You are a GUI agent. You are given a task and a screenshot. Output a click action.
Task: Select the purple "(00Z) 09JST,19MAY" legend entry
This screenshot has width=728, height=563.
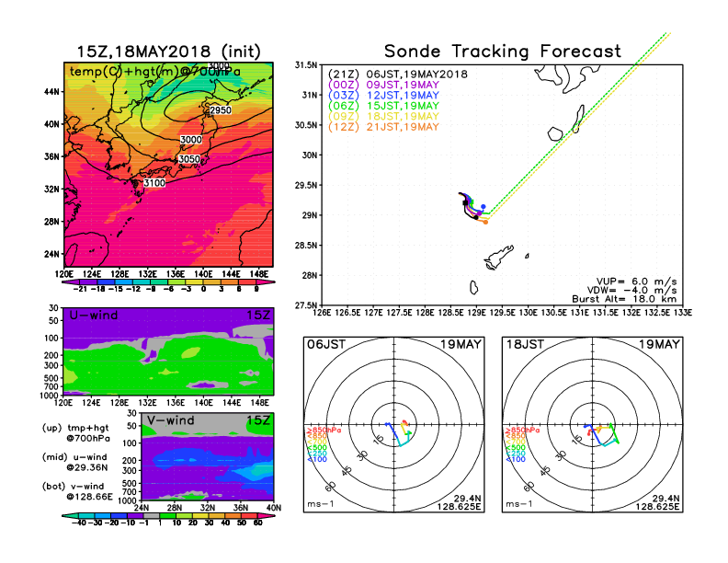(x=383, y=85)
